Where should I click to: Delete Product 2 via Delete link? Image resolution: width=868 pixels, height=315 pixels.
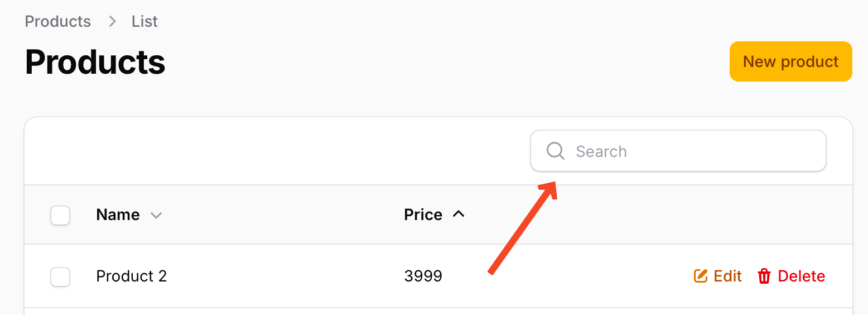(791, 276)
